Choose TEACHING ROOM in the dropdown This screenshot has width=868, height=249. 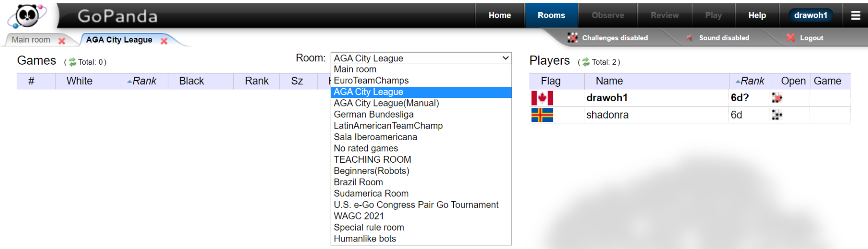point(372,159)
